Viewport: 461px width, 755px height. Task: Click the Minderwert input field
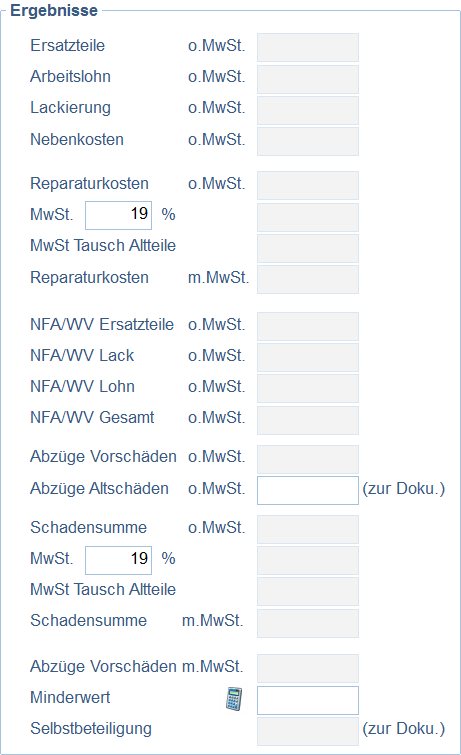308,701
